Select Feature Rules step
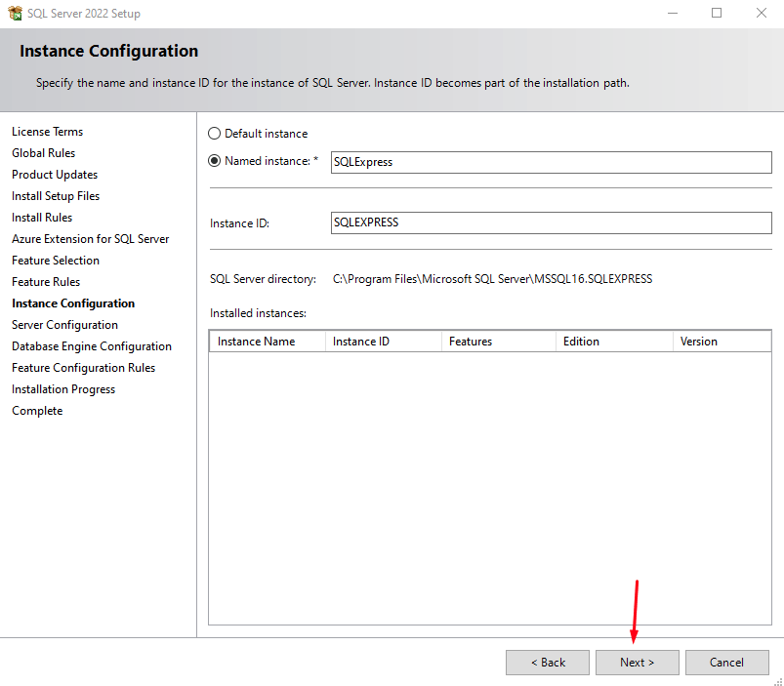This screenshot has height=686, width=784. (x=46, y=282)
